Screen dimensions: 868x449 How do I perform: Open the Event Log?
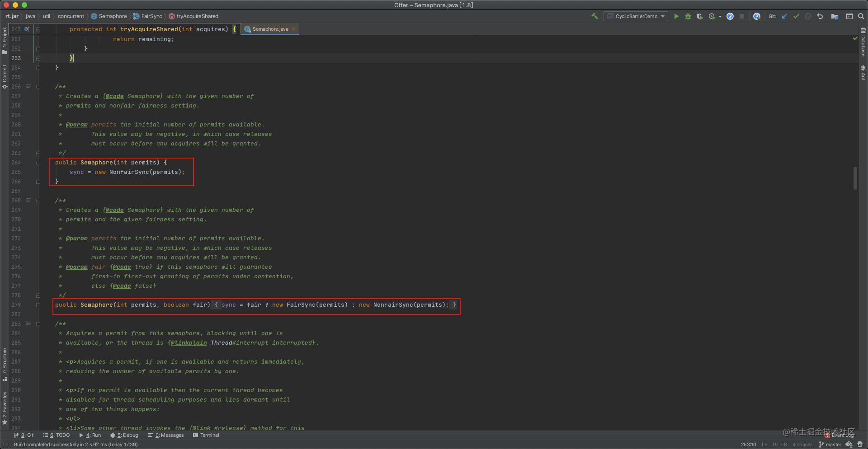click(x=840, y=435)
